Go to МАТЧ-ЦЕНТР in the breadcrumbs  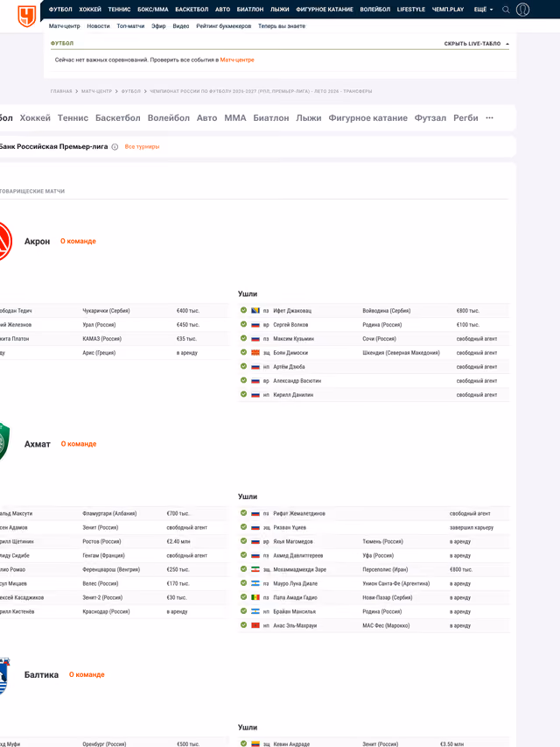point(96,91)
